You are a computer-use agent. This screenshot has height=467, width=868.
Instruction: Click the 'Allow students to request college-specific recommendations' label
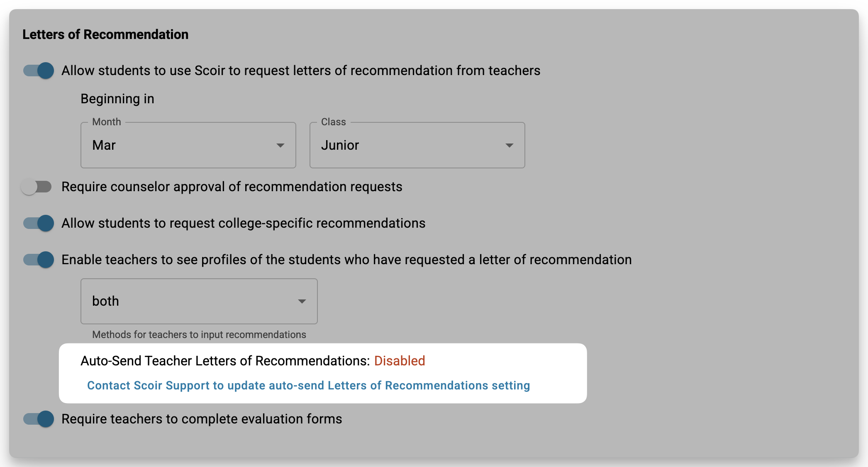click(244, 224)
